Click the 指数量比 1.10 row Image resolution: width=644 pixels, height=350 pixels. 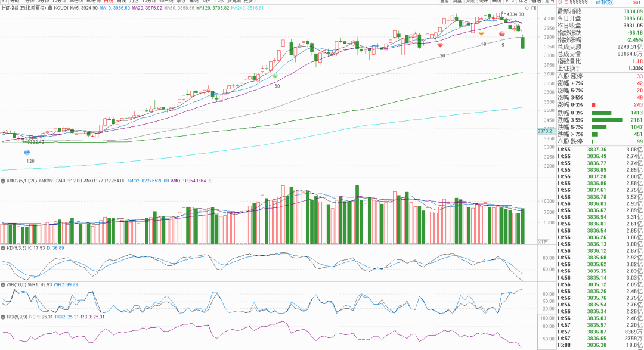[600, 61]
